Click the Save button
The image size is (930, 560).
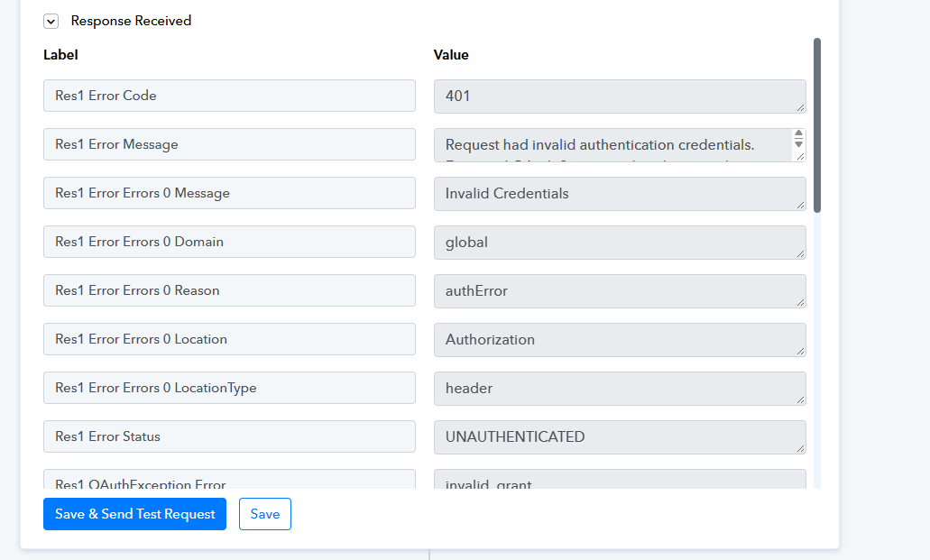pos(265,514)
